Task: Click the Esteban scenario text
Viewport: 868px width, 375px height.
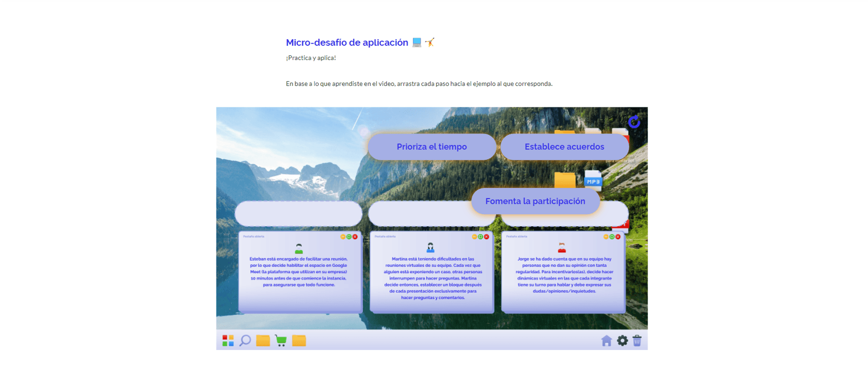Action: pos(299,272)
